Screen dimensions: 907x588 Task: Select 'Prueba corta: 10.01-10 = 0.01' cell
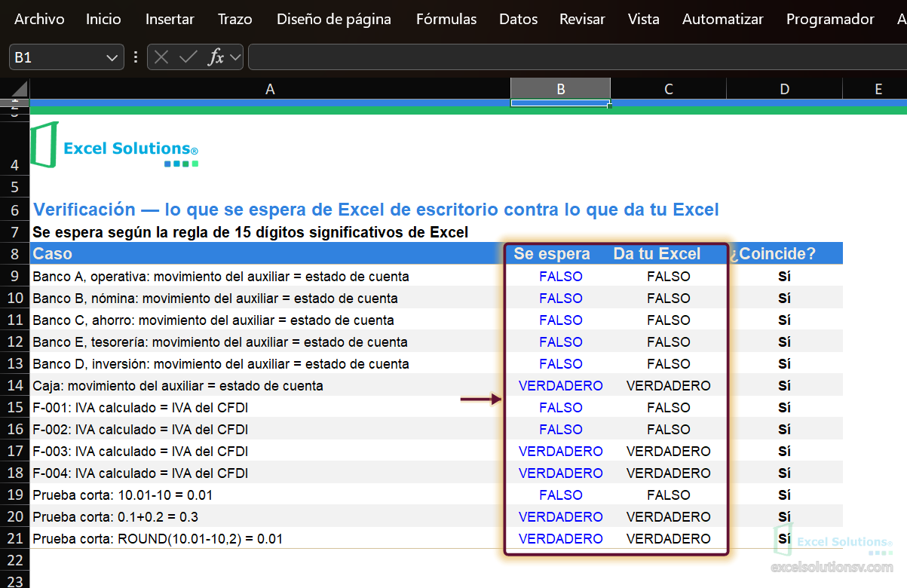(270, 495)
